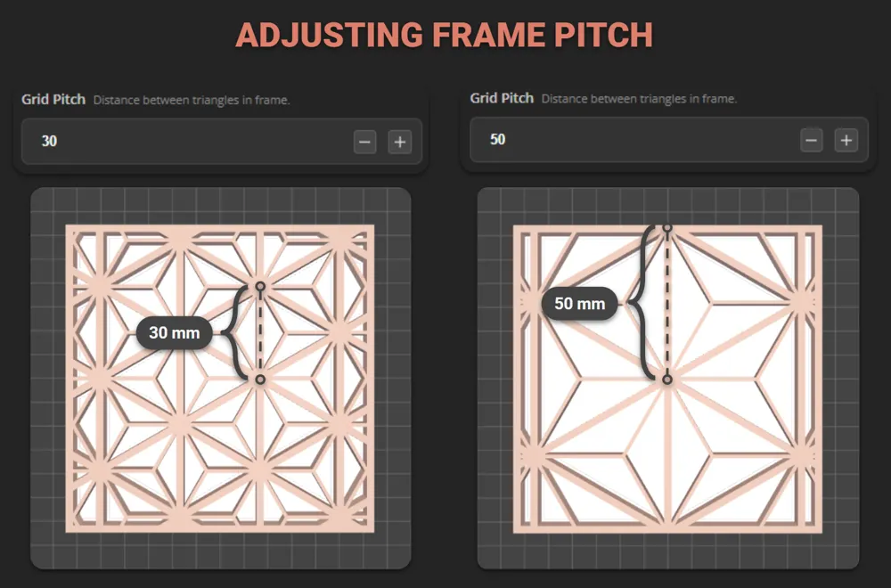Click top node of 50 mm dashed line
This screenshot has width=891, height=588.
click(667, 228)
